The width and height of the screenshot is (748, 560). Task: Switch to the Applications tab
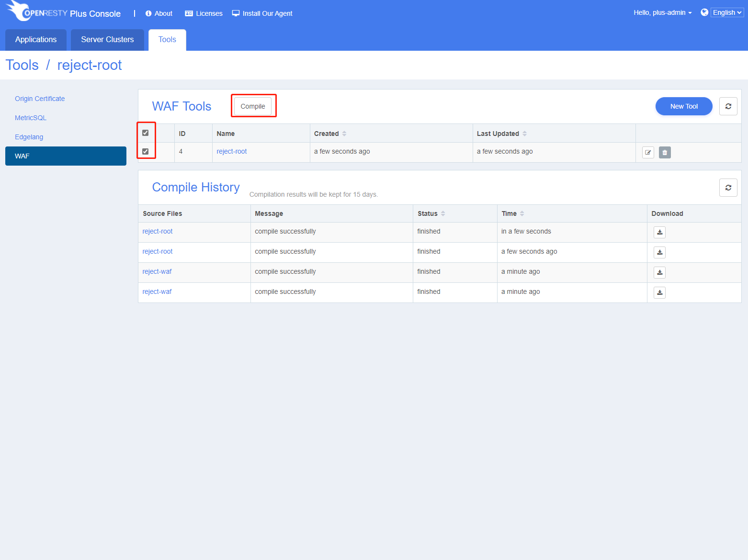tap(36, 40)
